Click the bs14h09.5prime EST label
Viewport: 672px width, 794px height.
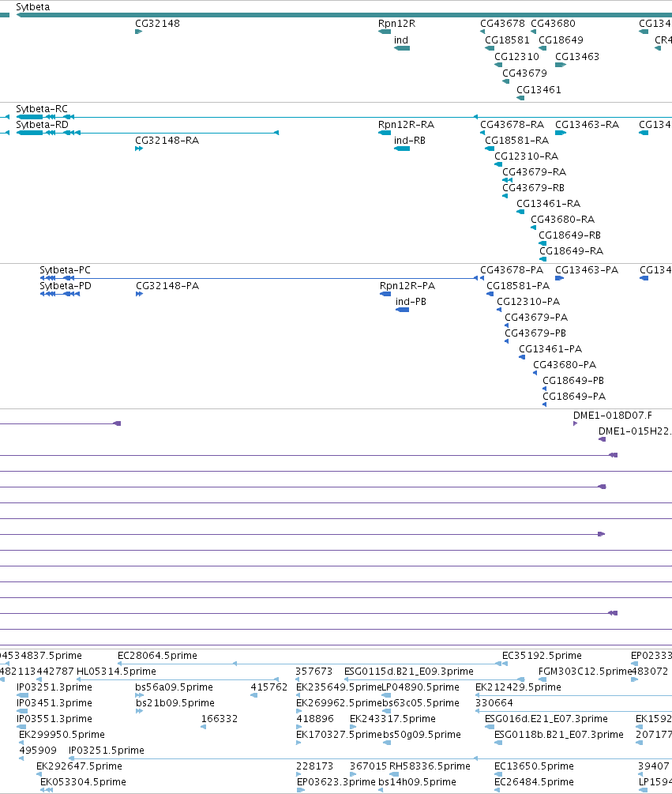(x=417, y=782)
